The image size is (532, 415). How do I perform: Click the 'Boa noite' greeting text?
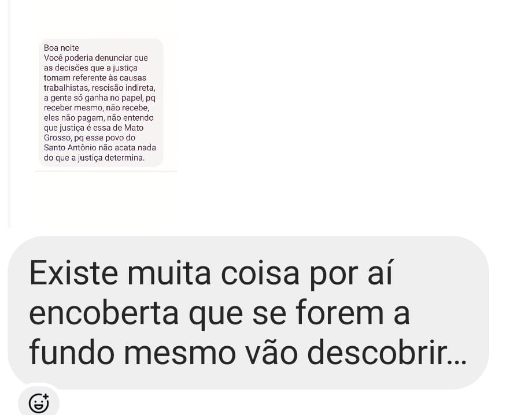tap(61, 48)
